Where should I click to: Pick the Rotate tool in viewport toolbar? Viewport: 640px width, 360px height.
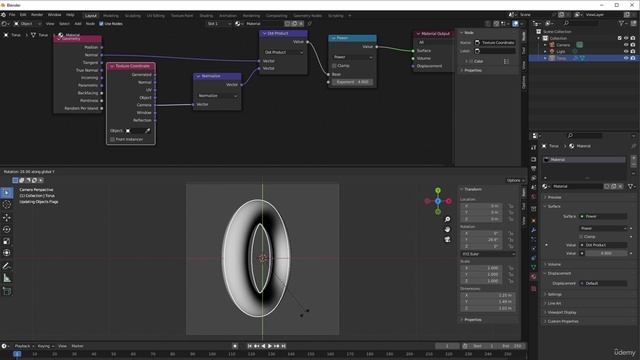coord(7,230)
